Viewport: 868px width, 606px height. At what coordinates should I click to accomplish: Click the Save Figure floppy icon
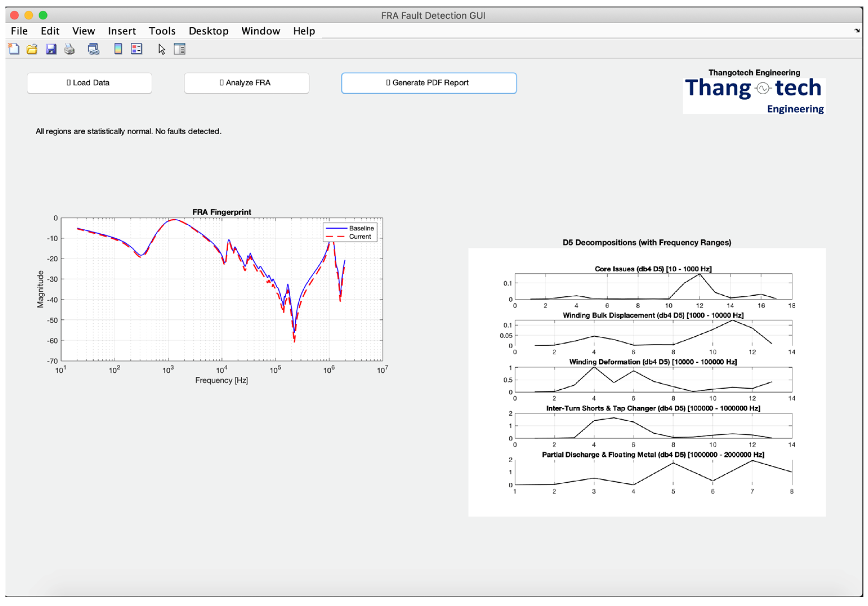tap(51, 49)
